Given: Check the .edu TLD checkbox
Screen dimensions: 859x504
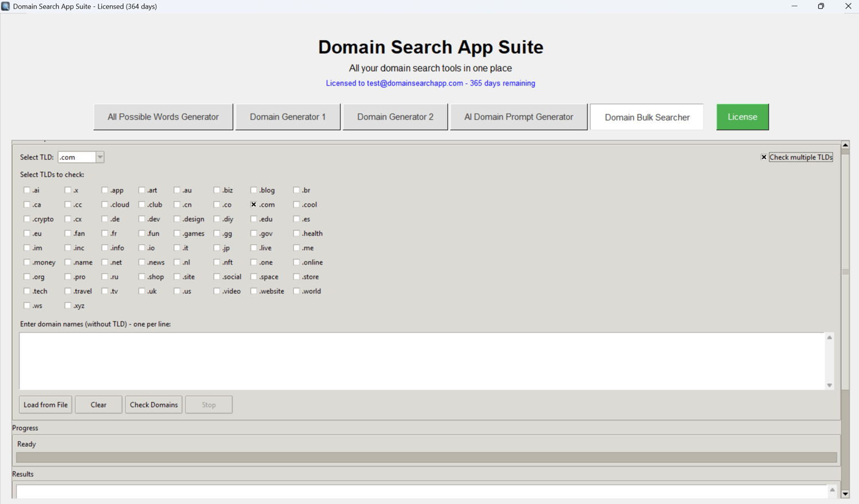Looking at the screenshot, I should [x=254, y=219].
